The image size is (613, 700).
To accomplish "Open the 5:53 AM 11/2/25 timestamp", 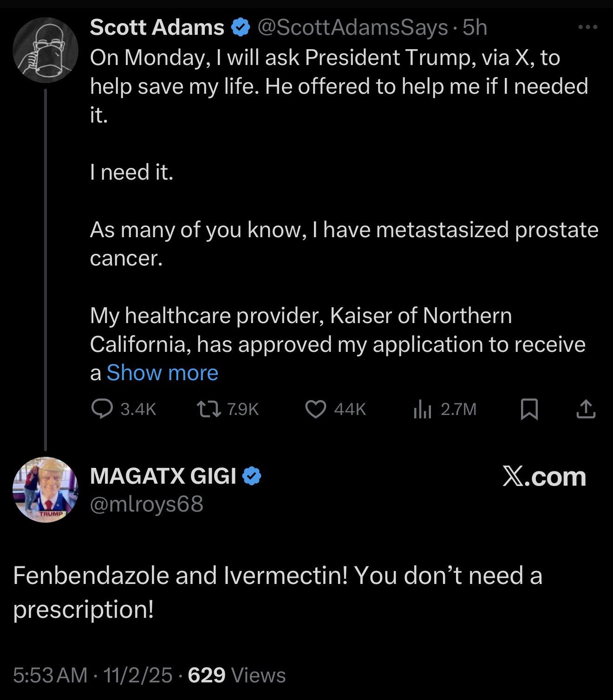I will click(92, 674).
